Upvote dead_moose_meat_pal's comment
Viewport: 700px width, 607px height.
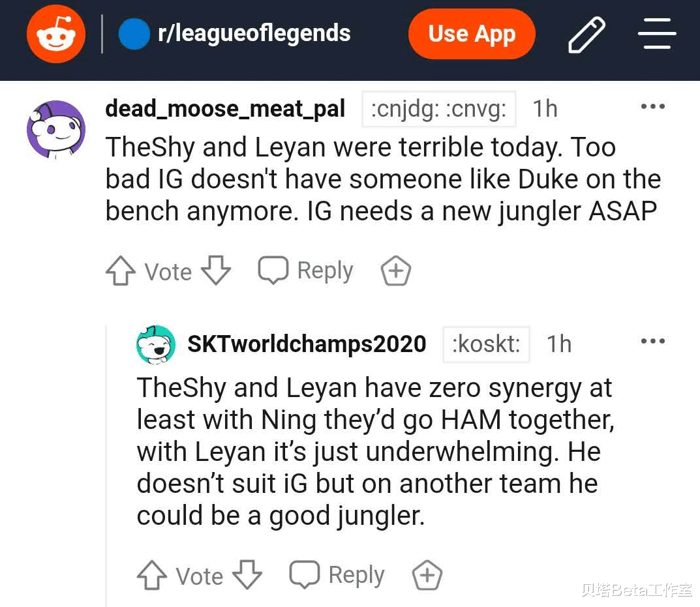tap(120, 271)
